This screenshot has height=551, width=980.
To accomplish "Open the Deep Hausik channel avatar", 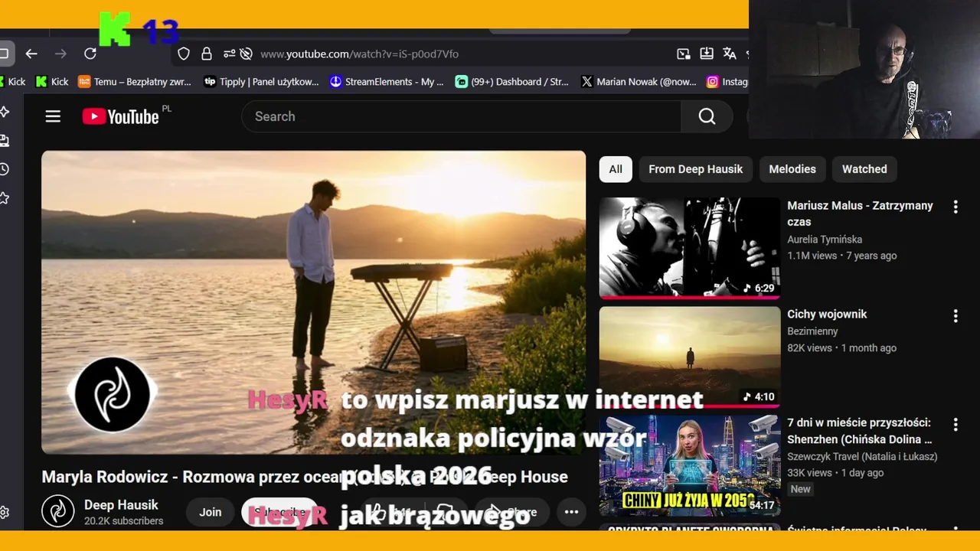I will [x=58, y=511].
